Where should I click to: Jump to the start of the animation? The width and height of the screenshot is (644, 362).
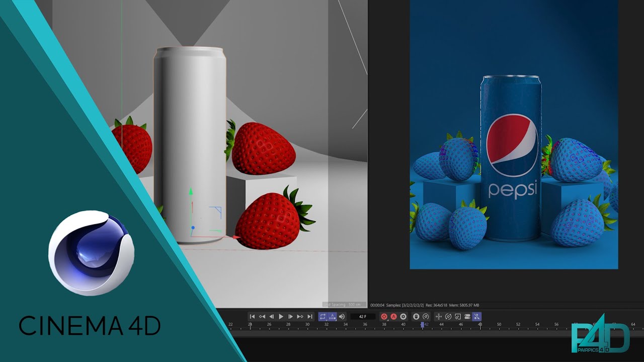tap(253, 317)
